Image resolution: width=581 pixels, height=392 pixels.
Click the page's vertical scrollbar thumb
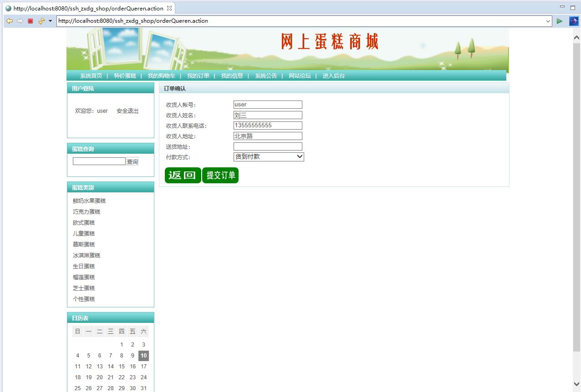[x=576, y=196]
